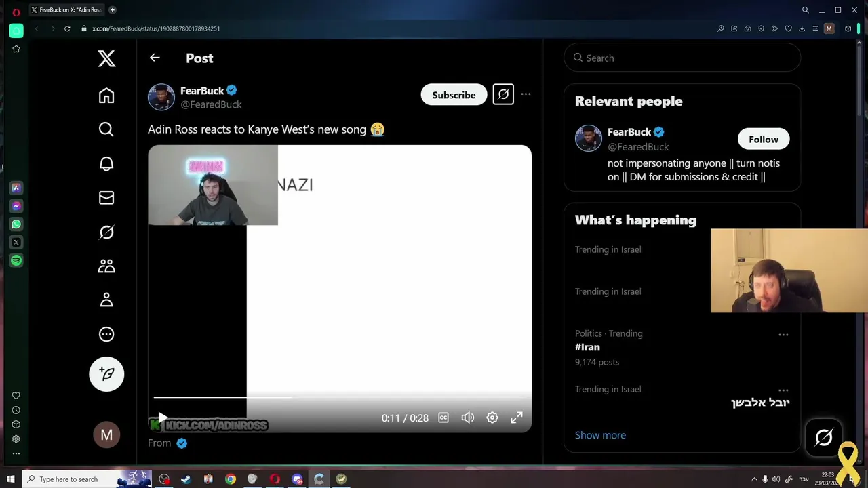Open Opera snapshot camera tool

pyautogui.click(x=747, y=28)
